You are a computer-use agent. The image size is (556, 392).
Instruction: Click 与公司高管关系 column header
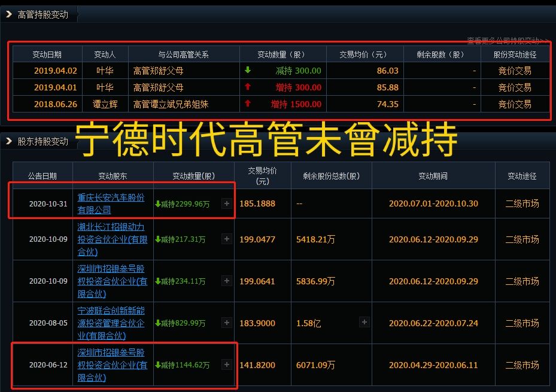pyautogui.click(x=183, y=54)
